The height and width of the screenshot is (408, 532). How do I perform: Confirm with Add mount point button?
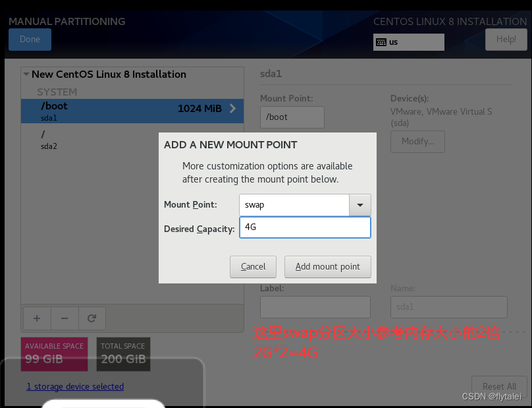coord(328,267)
